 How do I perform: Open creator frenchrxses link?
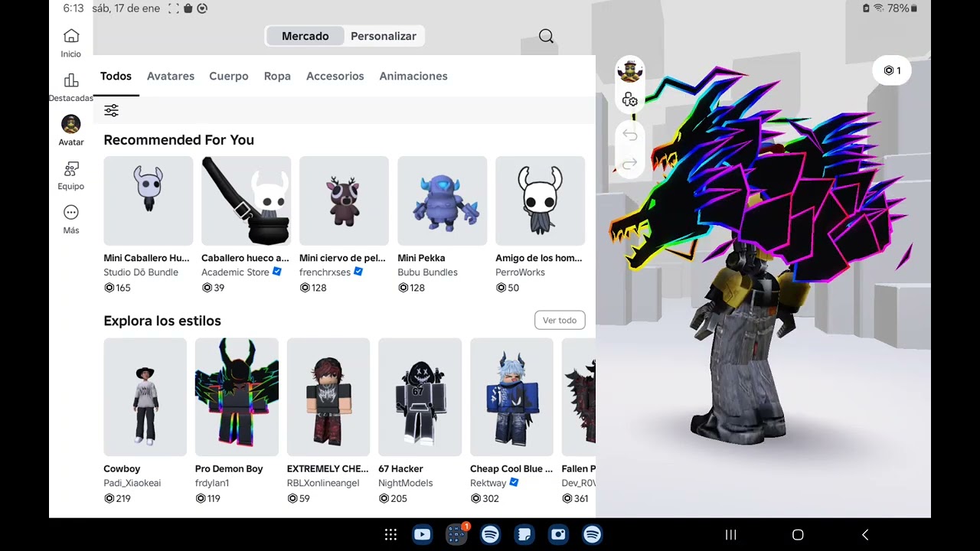[325, 272]
